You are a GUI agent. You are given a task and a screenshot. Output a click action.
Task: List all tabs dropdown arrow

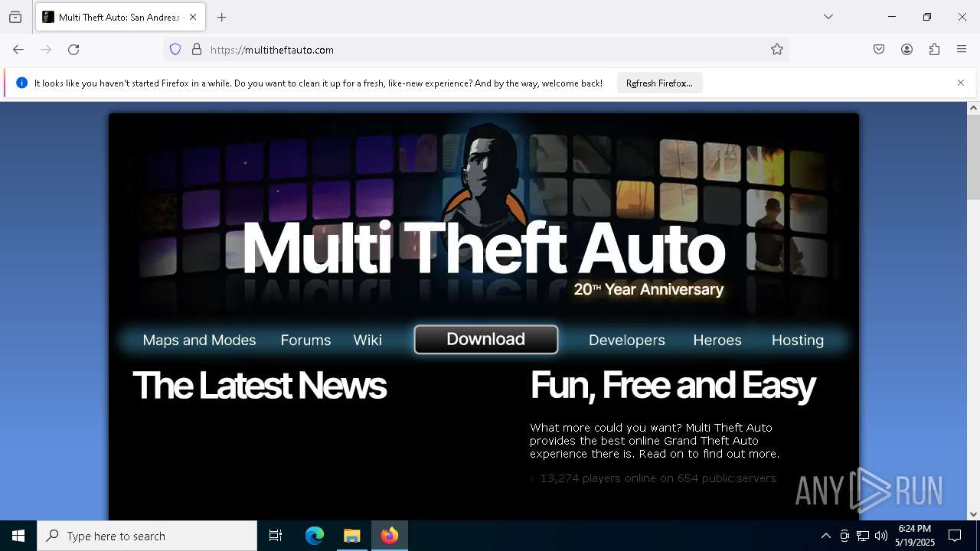click(828, 17)
